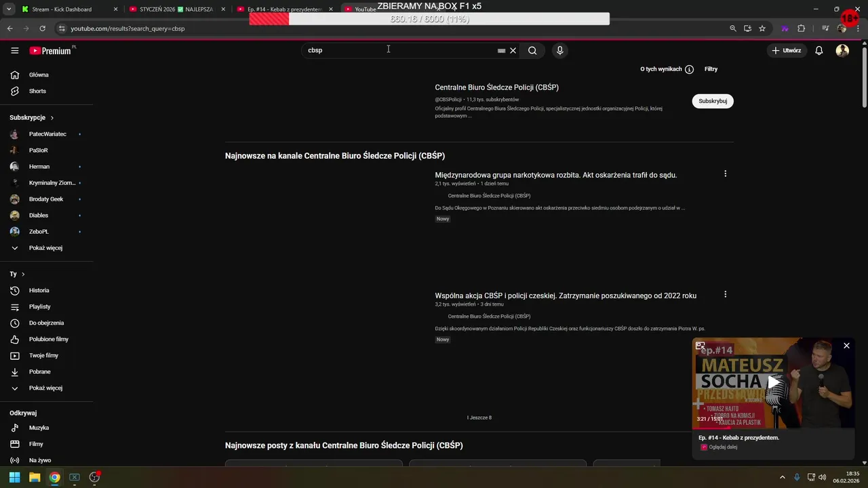Image resolution: width=868 pixels, height=488 pixels.
Task: Reload the page in Chrome
Action: [x=42, y=28]
